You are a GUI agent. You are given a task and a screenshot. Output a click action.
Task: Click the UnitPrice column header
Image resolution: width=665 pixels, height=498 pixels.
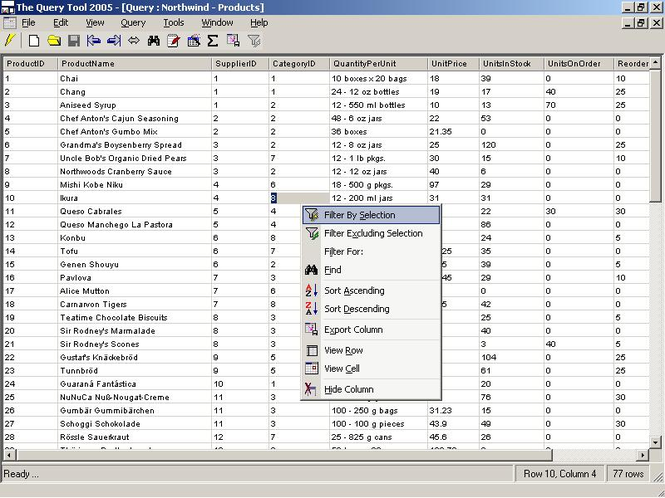click(x=449, y=64)
